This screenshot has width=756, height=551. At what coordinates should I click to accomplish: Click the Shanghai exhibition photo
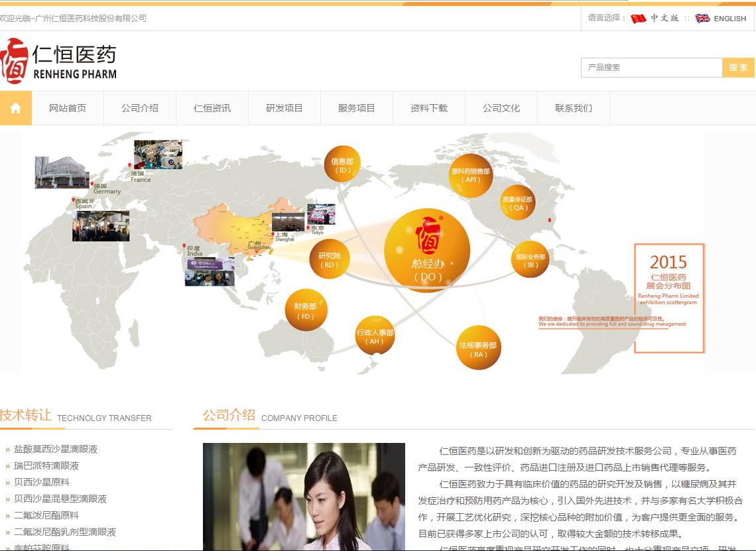tap(288, 221)
